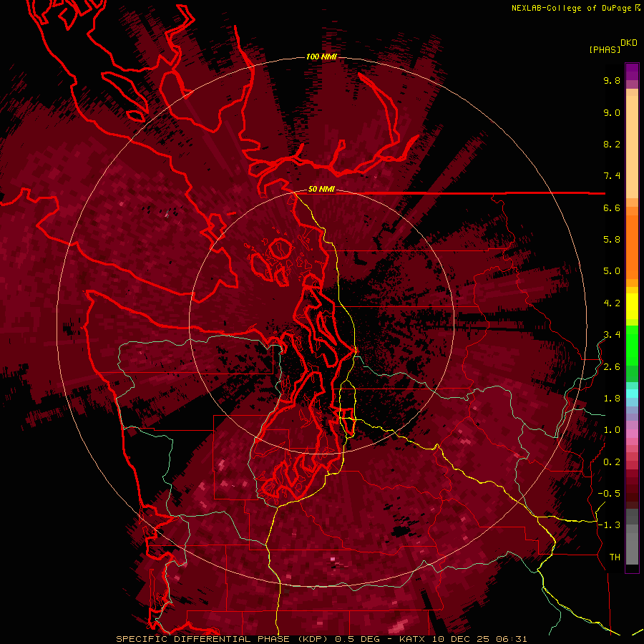Click the TH threshold label
The image size is (644, 644).
click(x=615, y=557)
